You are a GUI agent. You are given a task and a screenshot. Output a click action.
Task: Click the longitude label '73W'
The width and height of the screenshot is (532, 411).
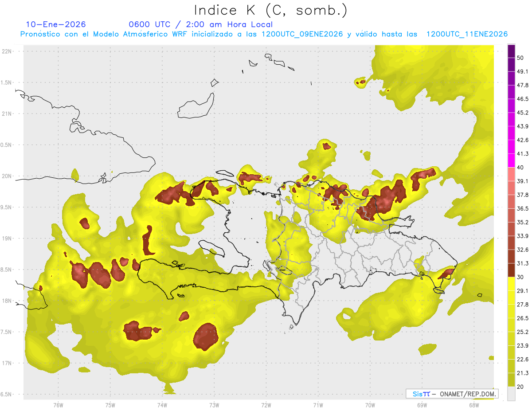tap(214, 405)
